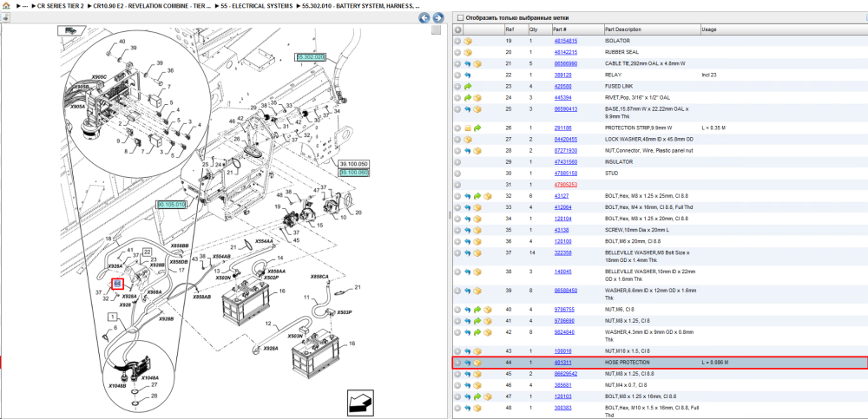Open part number 322358 link
Viewport: 868px width, 419px height.
[x=562, y=252]
